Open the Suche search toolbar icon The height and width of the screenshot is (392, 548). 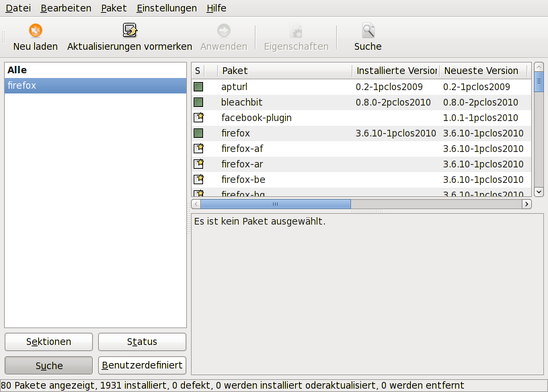(x=368, y=31)
